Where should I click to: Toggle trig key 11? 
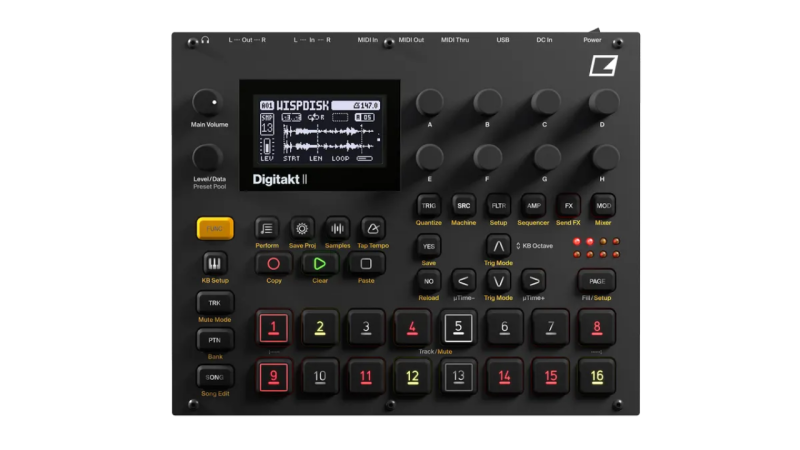pos(366,377)
